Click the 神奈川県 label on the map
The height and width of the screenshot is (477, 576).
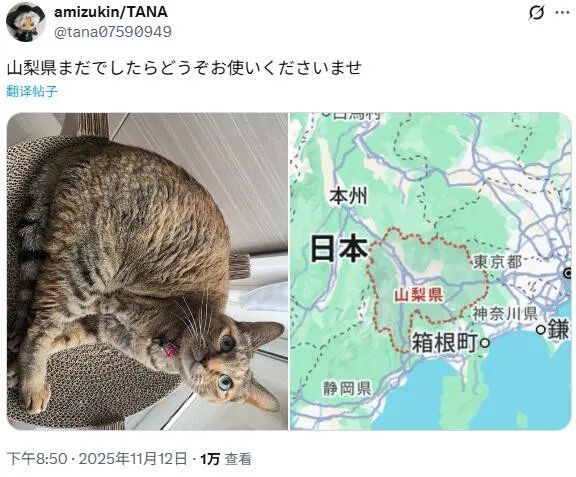coord(505,314)
